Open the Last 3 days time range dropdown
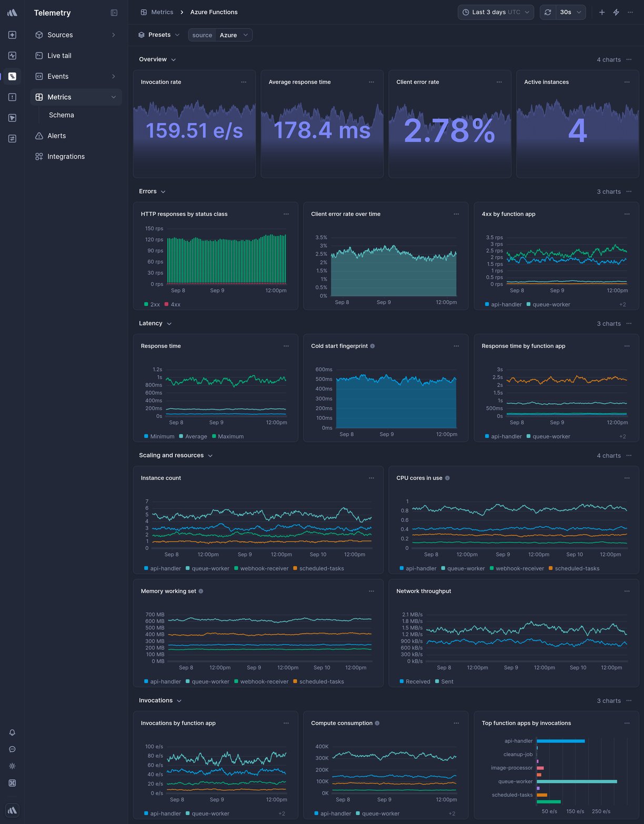 pos(496,12)
